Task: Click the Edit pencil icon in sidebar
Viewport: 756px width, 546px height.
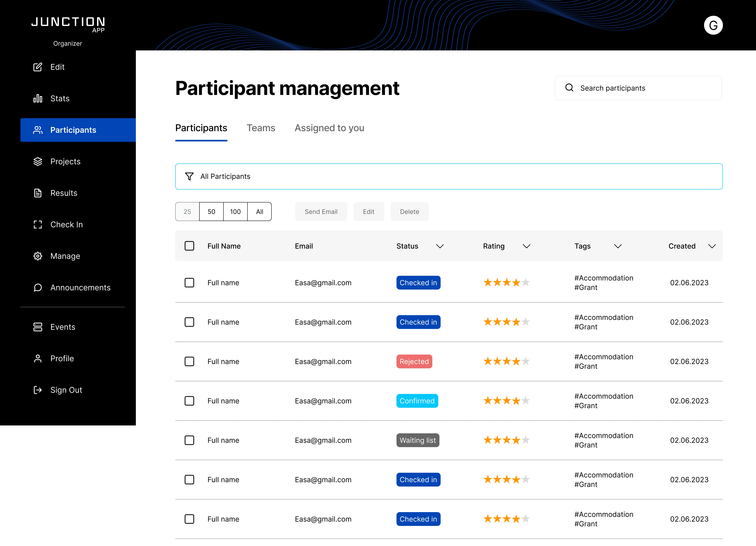Action: 38,67
